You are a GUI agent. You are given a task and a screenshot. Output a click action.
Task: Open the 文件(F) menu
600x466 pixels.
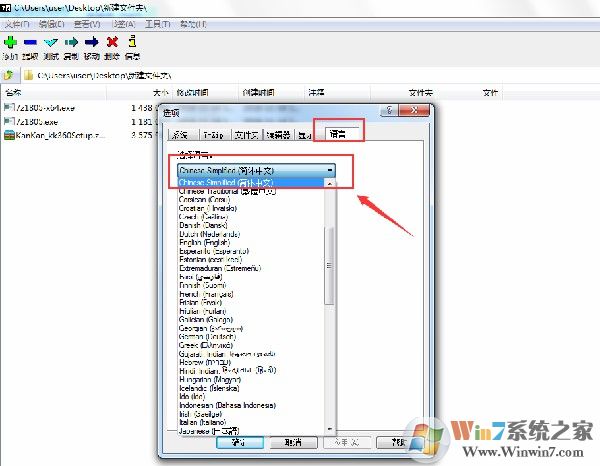16,24
